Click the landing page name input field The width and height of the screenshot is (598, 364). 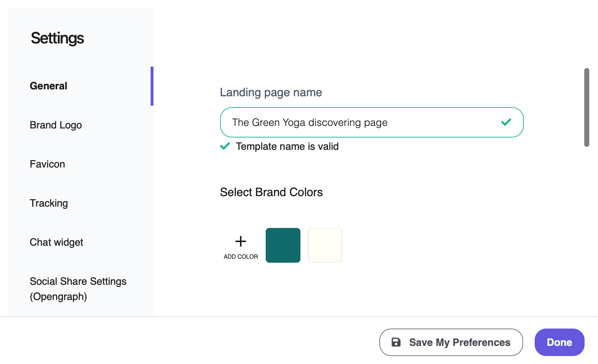pos(362,122)
